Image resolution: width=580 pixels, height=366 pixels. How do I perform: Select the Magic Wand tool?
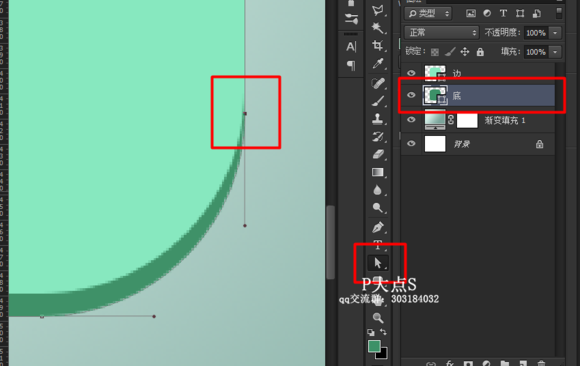coord(377,28)
